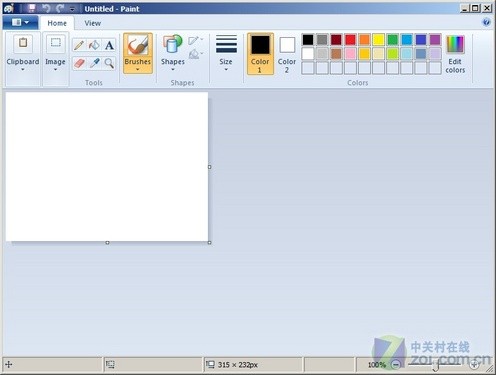Select the Color picker eyedropper
Viewport: 496px width, 375px height.
coord(94,63)
